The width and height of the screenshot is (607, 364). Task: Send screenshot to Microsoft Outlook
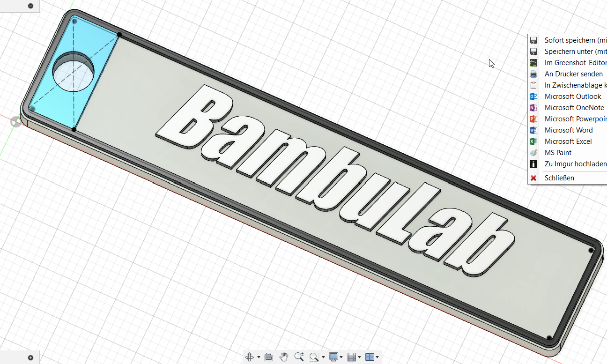(568, 97)
